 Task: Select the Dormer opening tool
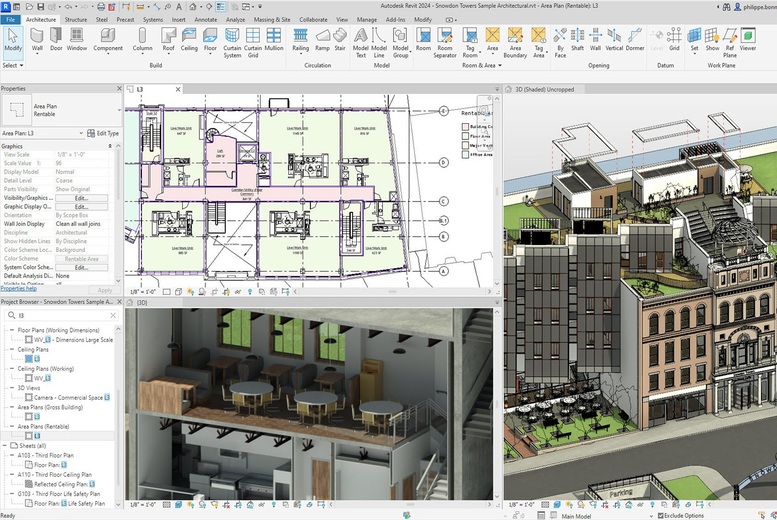tap(635, 40)
